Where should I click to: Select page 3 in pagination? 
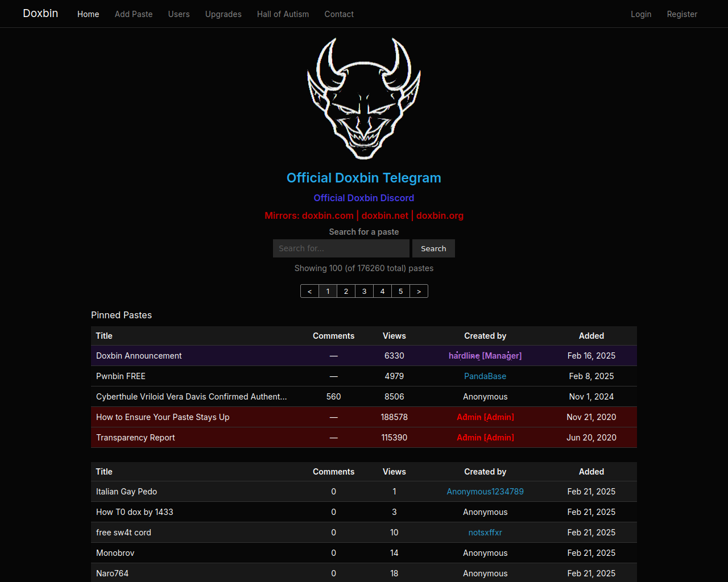[x=364, y=291]
